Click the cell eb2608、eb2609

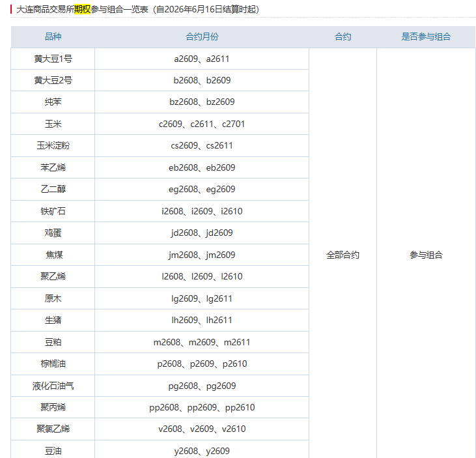click(202, 167)
